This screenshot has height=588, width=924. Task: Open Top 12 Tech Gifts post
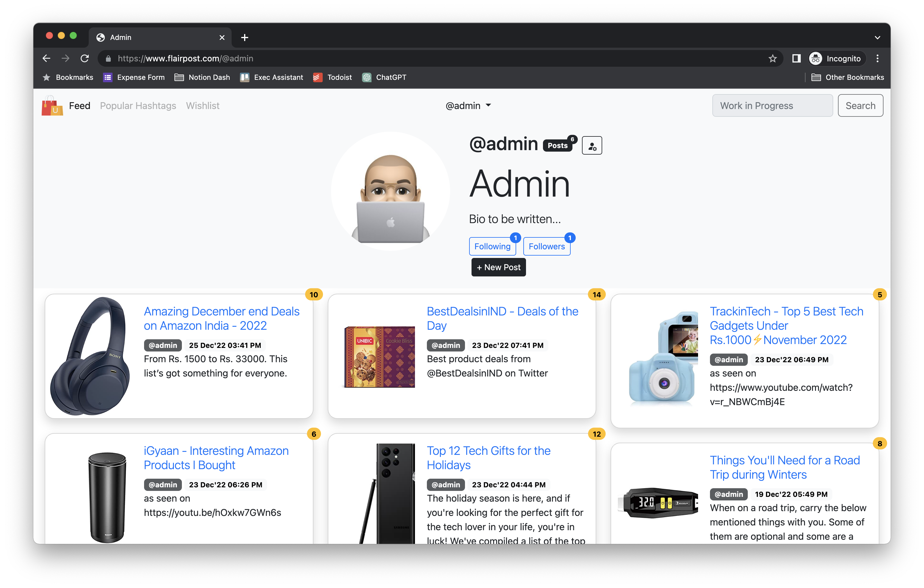488,458
